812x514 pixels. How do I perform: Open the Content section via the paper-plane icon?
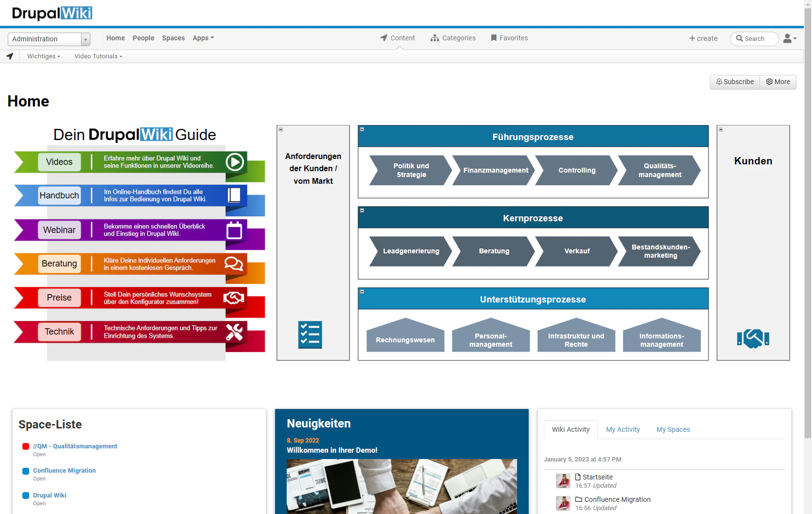click(x=383, y=37)
